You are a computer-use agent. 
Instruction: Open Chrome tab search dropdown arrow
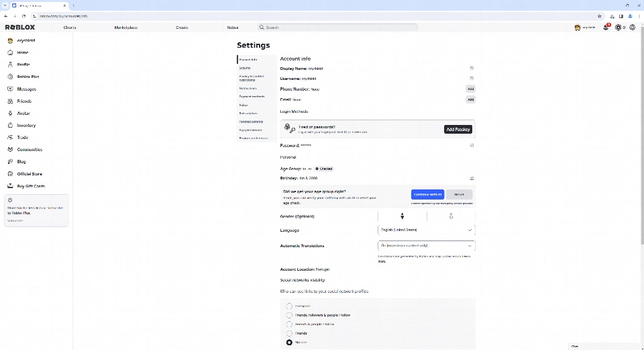(5, 5)
